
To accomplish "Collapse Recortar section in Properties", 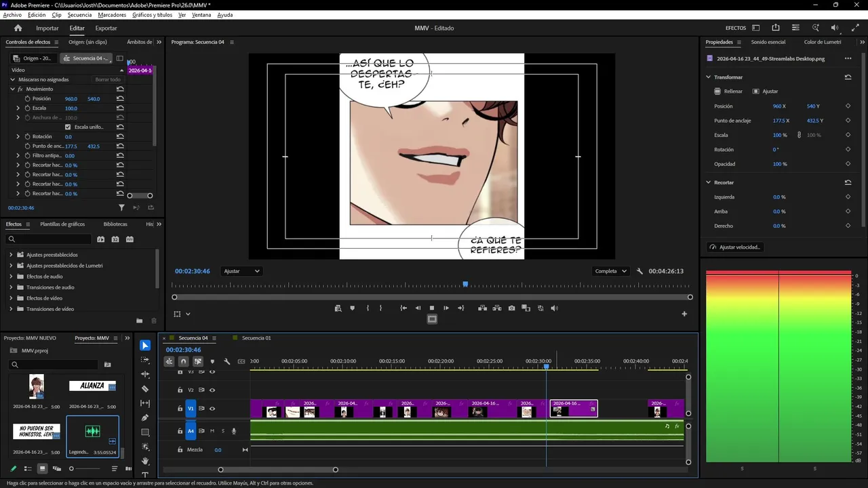I will point(709,182).
